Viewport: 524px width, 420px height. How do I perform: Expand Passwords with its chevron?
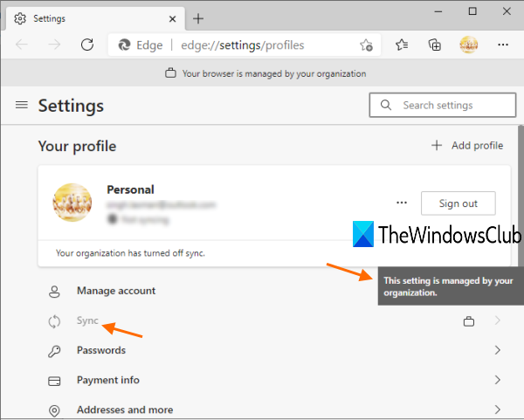tap(497, 350)
